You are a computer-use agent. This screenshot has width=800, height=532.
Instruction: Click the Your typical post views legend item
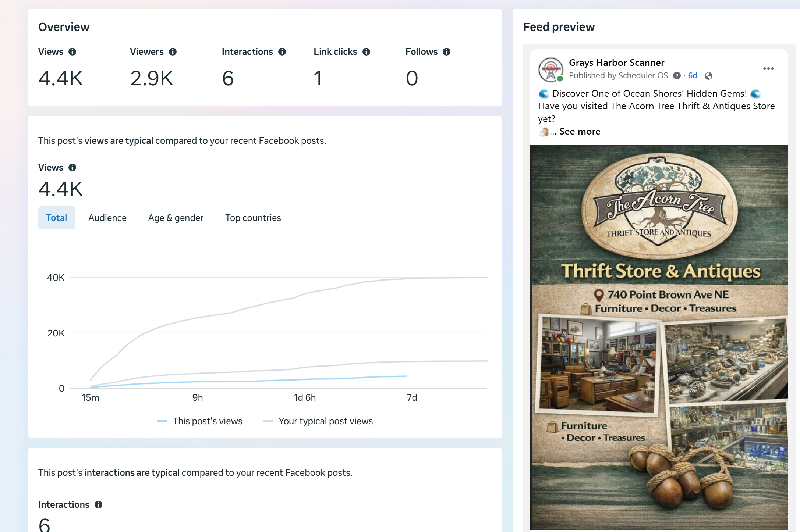(x=318, y=421)
